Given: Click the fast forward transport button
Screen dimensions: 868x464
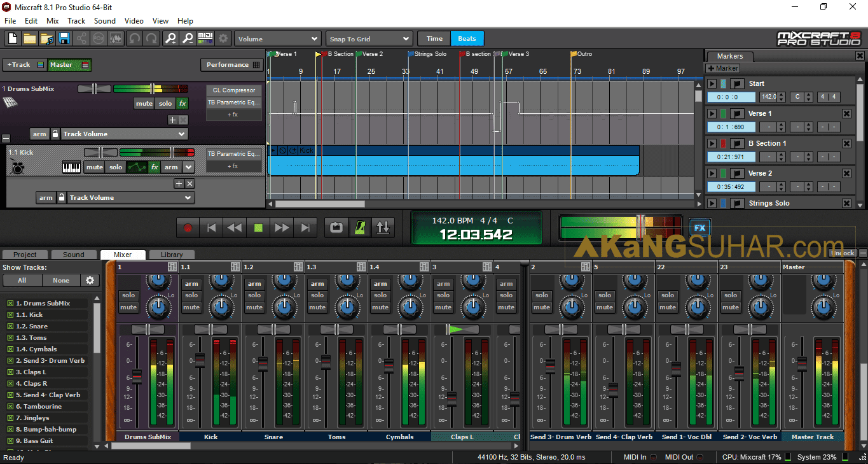Looking at the screenshot, I should 282,227.
